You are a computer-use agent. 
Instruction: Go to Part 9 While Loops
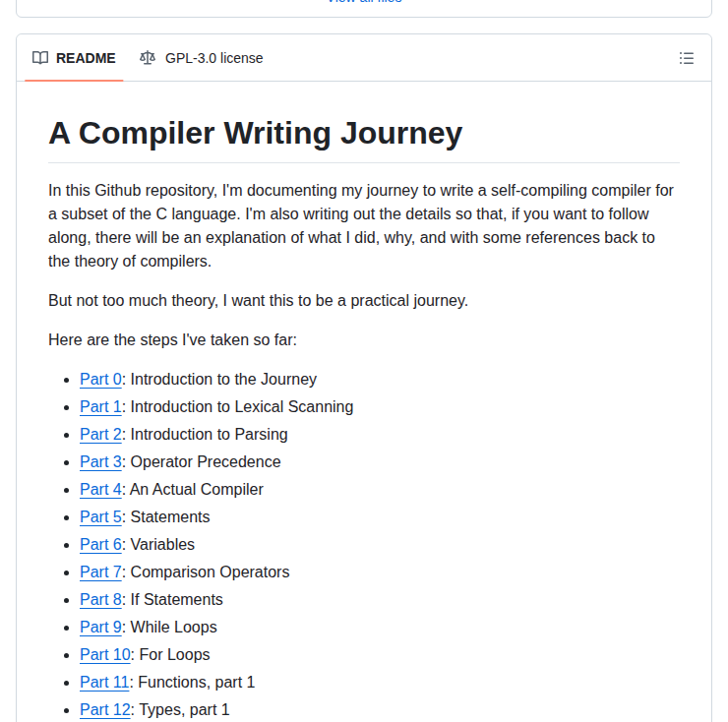[x=100, y=627]
